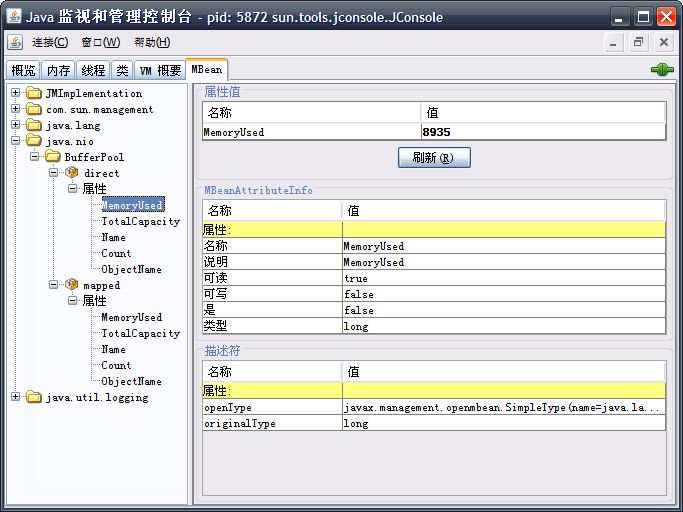Click the direct MBean icon

click(x=72, y=173)
